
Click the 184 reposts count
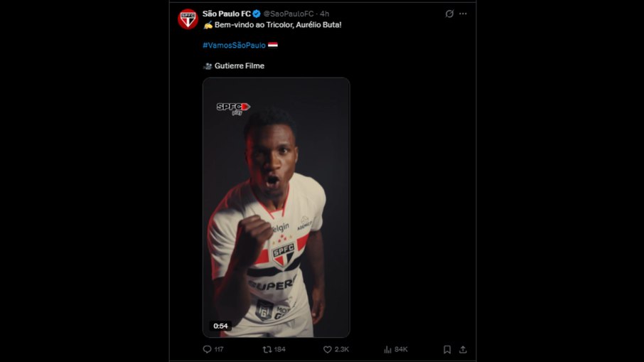coord(279,349)
